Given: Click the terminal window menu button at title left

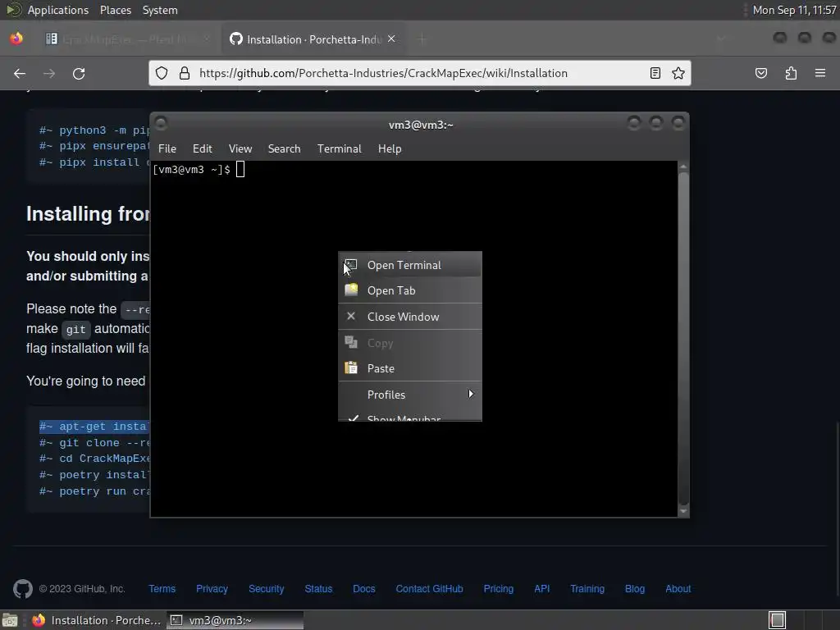Looking at the screenshot, I should coord(162,124).
